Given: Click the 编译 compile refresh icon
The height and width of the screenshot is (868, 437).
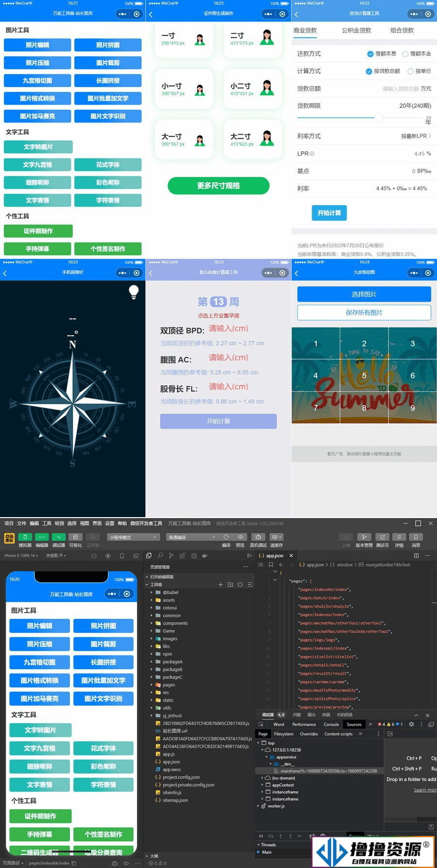Looking at the screenshot, I should pyautogui.click(x=226, y=537).
